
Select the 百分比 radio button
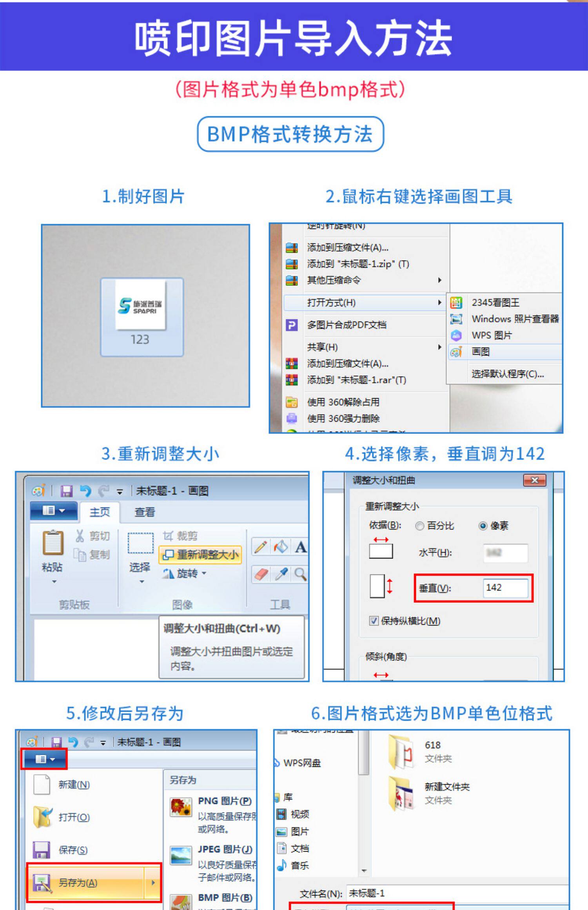419,526
